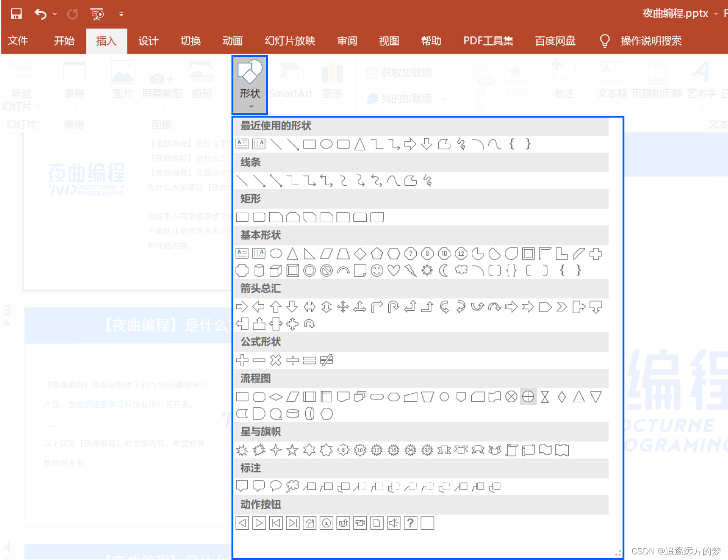728x560 pixels.
Task: Pick the blank custom action button
Action: tap(427, 523)
